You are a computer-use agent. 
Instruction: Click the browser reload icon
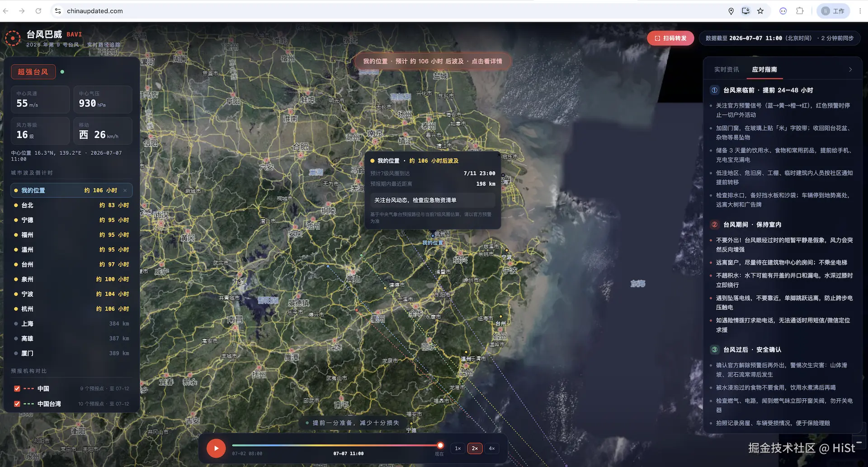(38, 11)
